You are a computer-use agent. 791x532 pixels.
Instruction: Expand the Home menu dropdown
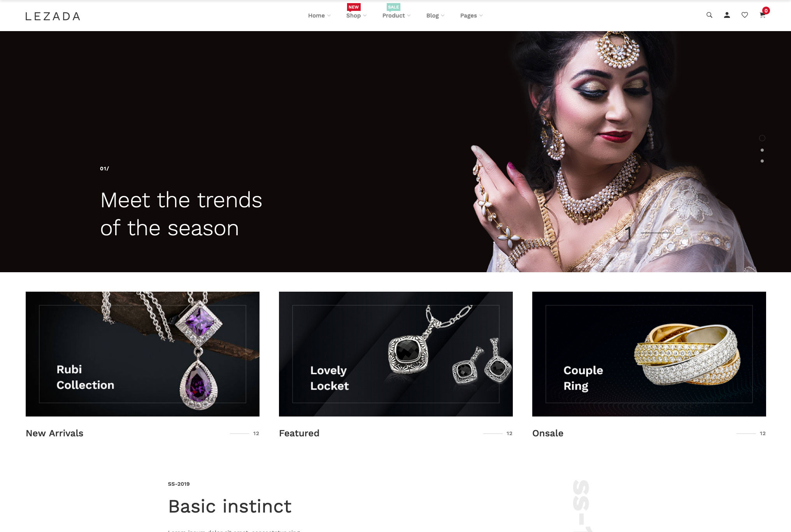click(319, 16)
